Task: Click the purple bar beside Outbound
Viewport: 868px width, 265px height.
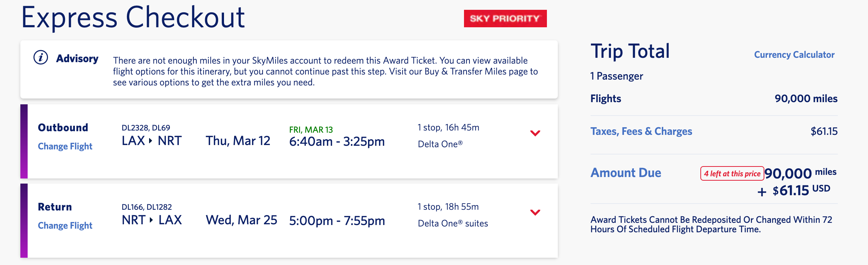Action: click(24, 141)
